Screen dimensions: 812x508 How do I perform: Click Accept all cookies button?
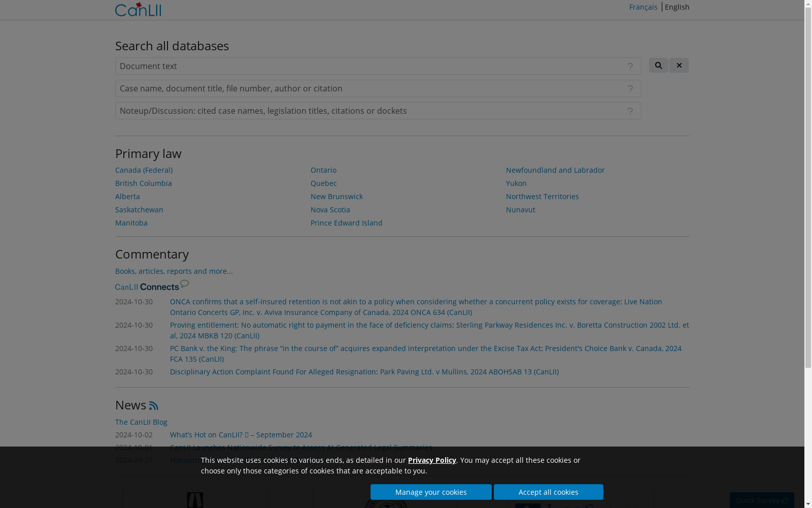(x=549, y=492)
